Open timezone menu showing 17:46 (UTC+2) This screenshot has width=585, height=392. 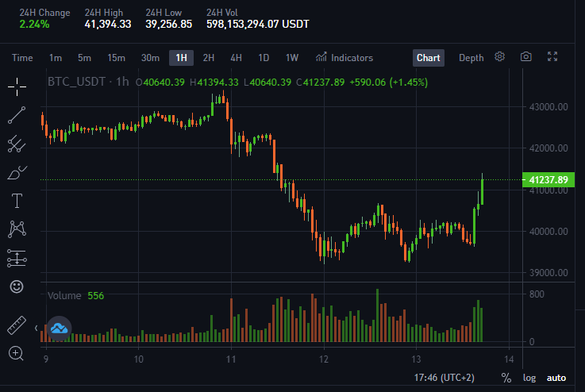pyautogui.click(x=445, y=378)
